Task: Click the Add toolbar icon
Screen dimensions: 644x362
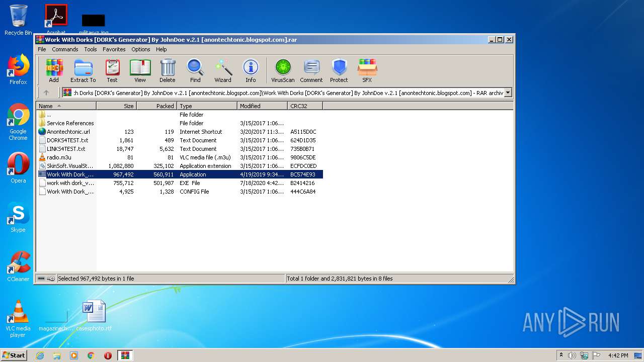Action: pos(54,70)
